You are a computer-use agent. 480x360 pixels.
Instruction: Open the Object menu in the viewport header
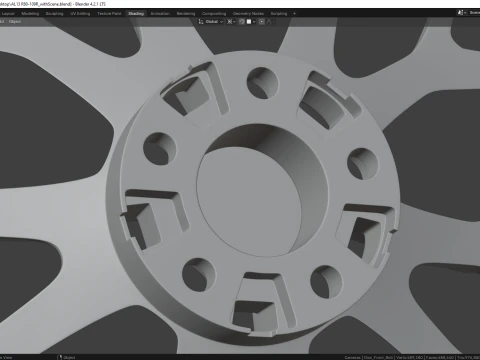click(15, 22)
